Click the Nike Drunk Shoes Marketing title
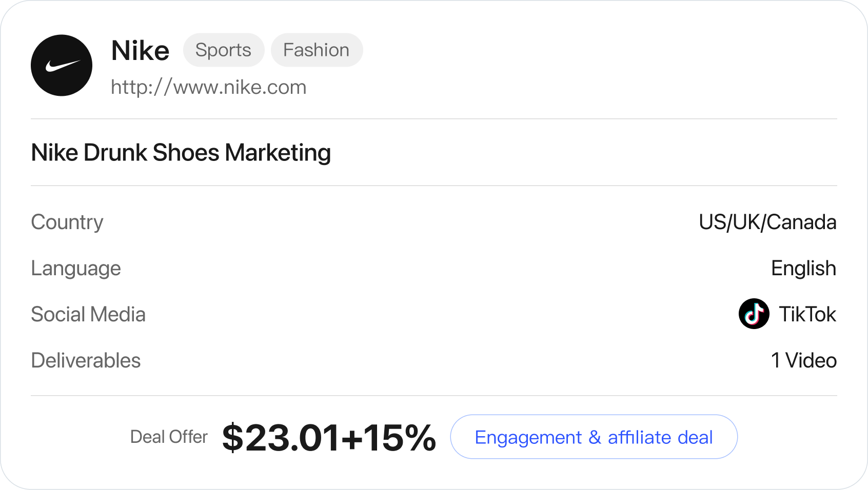Image resolution: width=868 pixels, height=490 pixels. click(181, 153)
